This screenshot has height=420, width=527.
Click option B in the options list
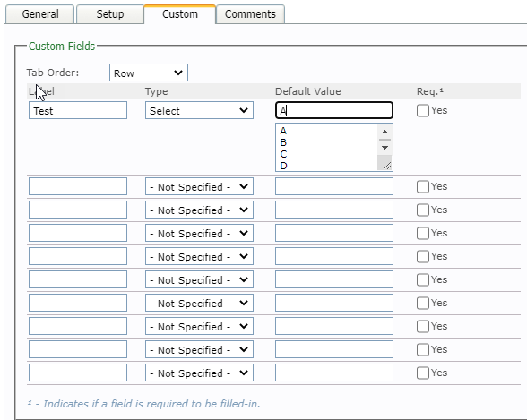(283, 142)
